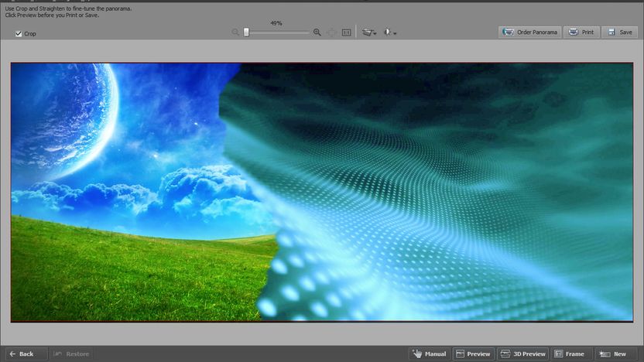Viewport: 644px width, 362px height.
Task: Click the 49% zoom level text
Action: tap(276, 23)
